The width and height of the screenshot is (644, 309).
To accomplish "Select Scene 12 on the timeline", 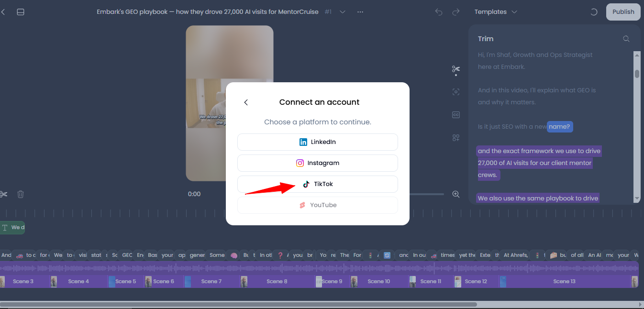I will (x=476, y=281).
